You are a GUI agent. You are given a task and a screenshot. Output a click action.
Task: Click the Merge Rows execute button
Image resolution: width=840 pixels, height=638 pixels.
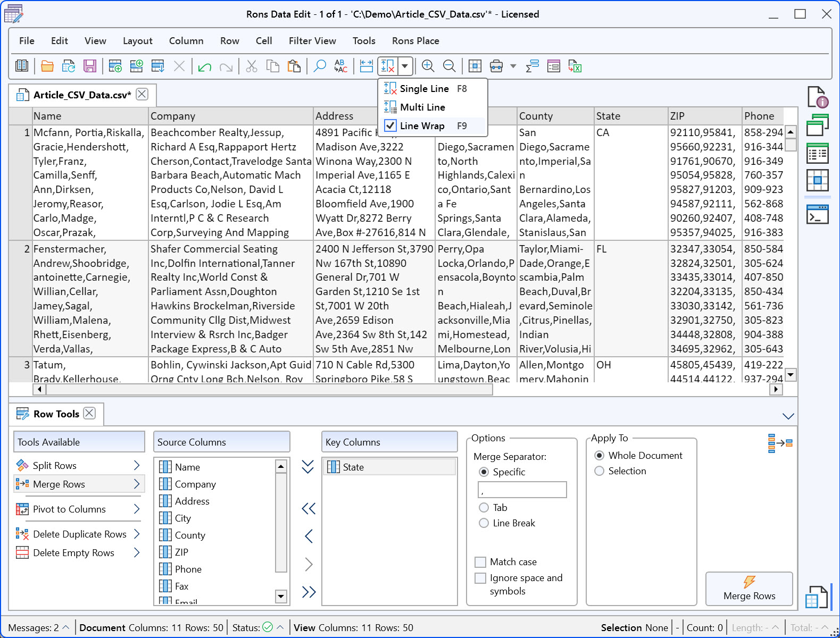coord(749,589)
